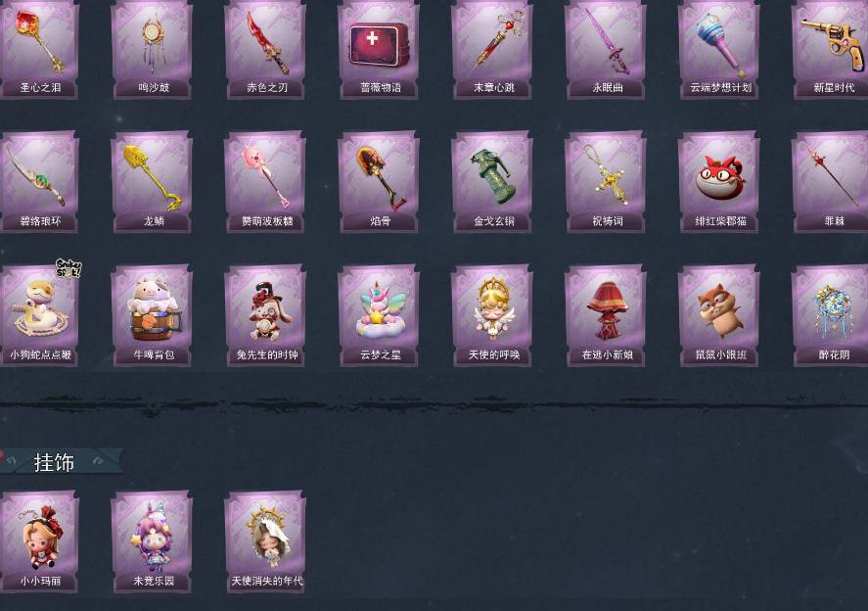This screenshot has width=868, height=611.
Task: Select the 牛啤背包 cow barrel backpack
Action: (x=153, y=315)
